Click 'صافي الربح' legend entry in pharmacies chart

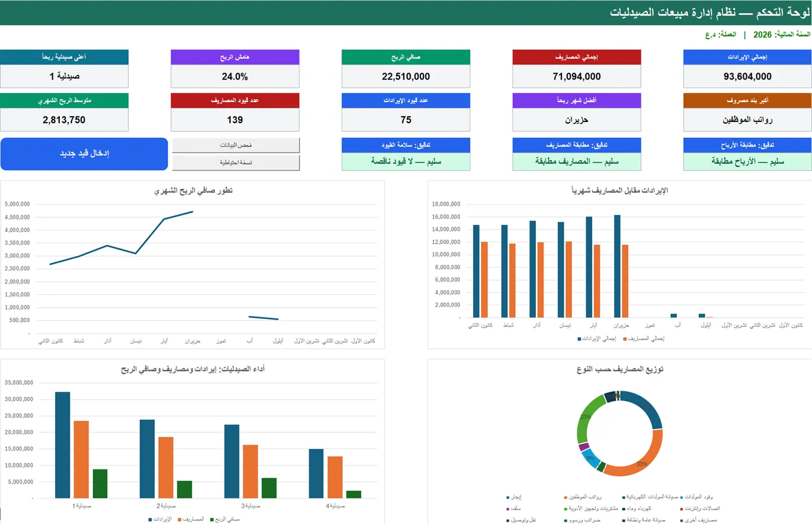[224, 519]
